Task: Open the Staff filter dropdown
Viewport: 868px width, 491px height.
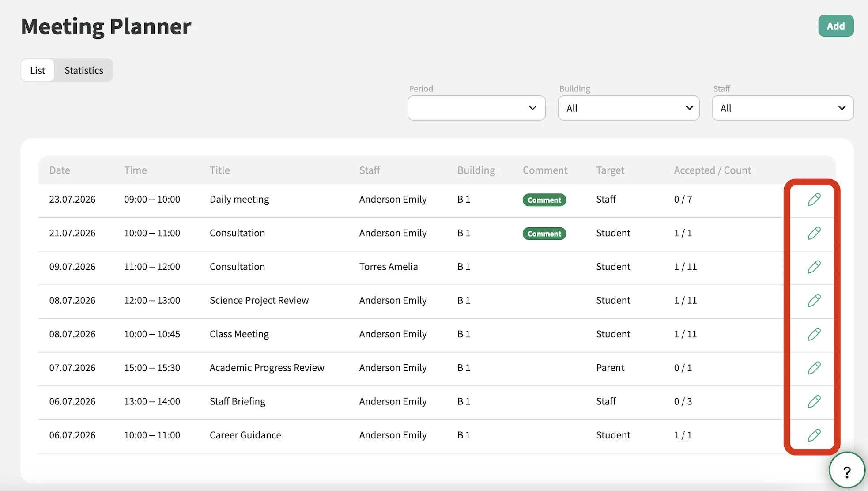Action: point(782,108)
